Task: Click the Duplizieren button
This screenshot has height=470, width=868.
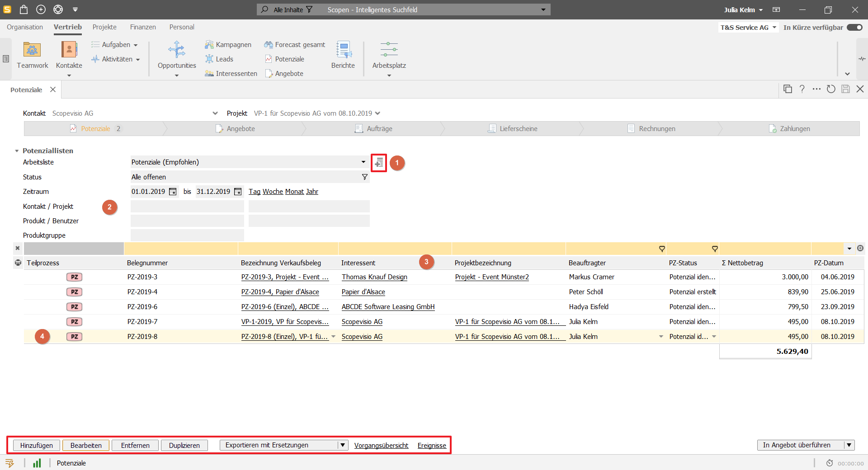Action: click(184, 445)
